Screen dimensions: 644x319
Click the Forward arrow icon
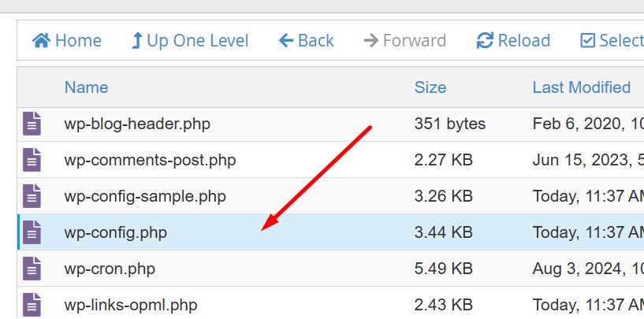click(x=370, y=40)
